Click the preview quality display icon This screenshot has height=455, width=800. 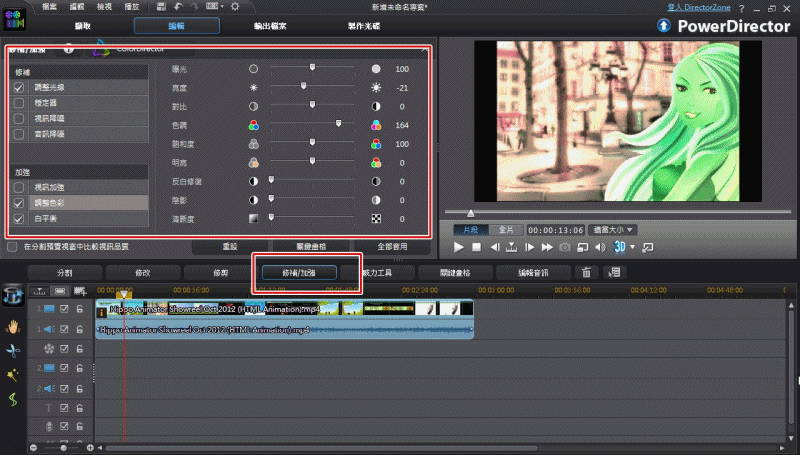pos(582,247)
